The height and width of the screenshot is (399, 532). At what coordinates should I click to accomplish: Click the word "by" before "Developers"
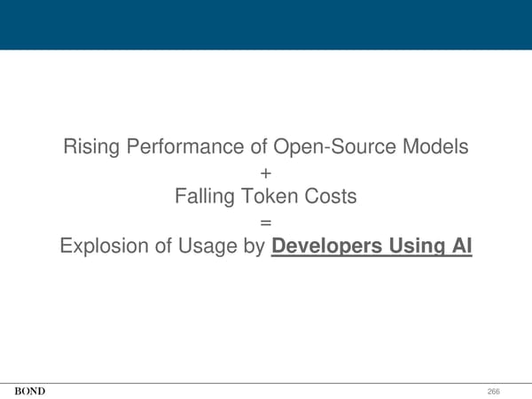(x=254, y=246)
